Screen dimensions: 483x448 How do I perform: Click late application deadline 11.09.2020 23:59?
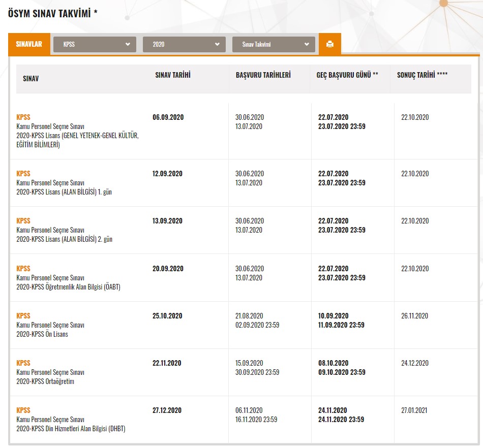click(x=341, y=325)
